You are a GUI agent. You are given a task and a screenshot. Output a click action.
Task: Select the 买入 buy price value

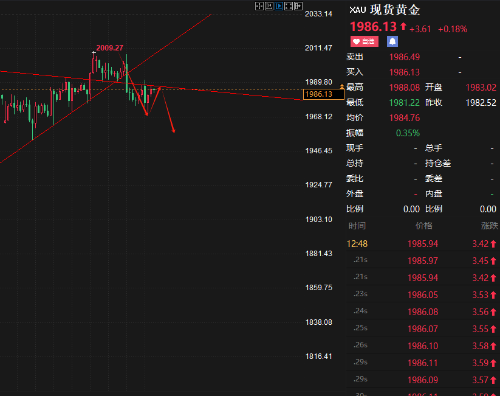coord(404,72)
